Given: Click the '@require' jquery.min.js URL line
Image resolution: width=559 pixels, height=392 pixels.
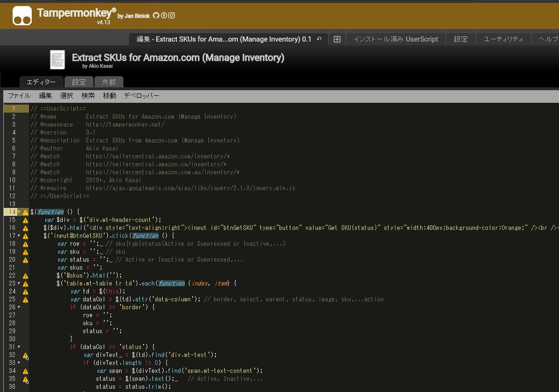Looking at the screenshot, I should [163, 188].
